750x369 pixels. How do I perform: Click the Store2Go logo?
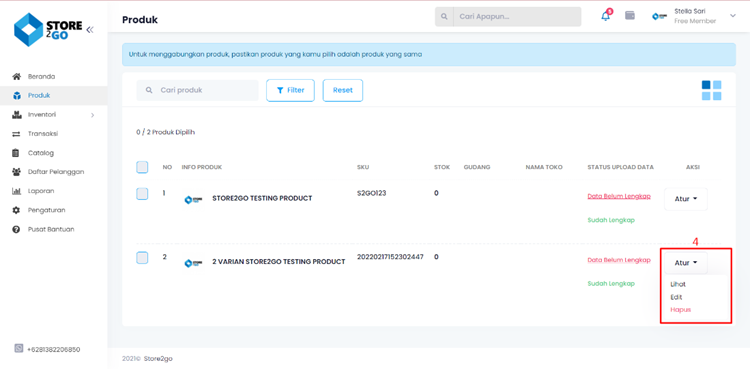(x=48, y=30)
